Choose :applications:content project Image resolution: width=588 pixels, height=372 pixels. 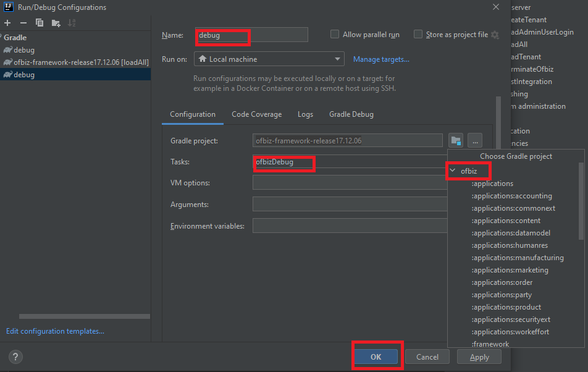pyautogui.click(x=505, y=221)
